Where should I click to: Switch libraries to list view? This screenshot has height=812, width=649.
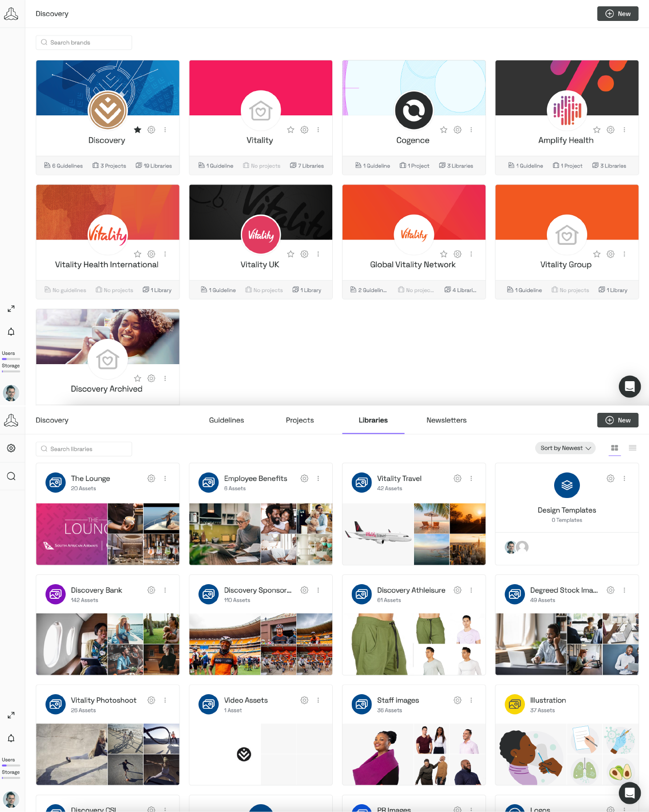click(x=632, y=448)
